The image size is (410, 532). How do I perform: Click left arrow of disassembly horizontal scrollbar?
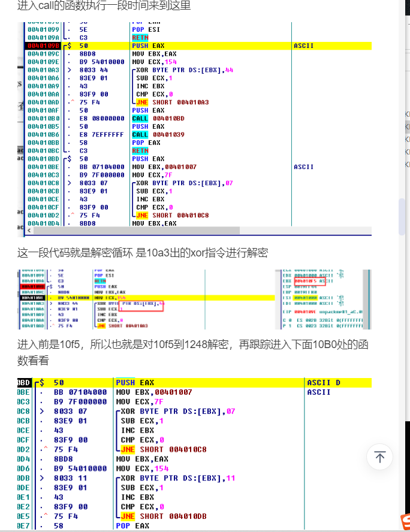tap(22, 231)
